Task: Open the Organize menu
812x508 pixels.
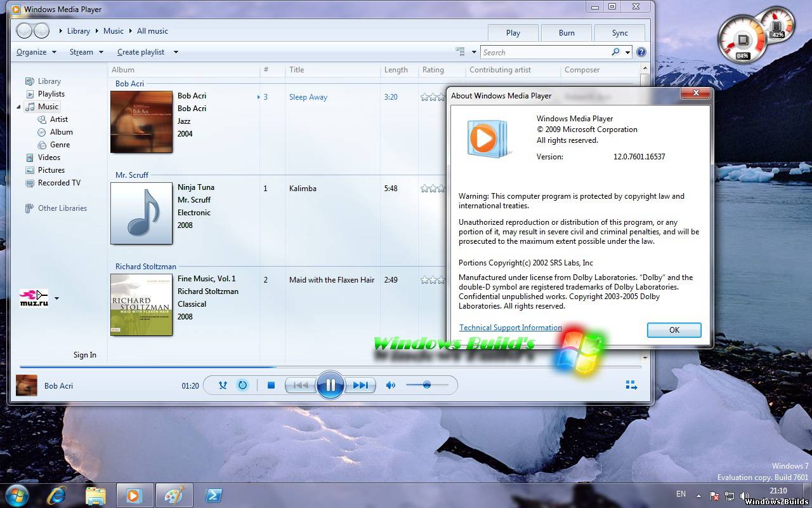Action: [36, 52]
